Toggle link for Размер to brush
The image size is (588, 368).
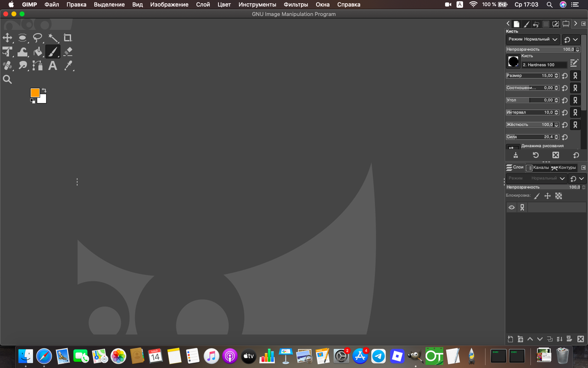coord(576,76)
